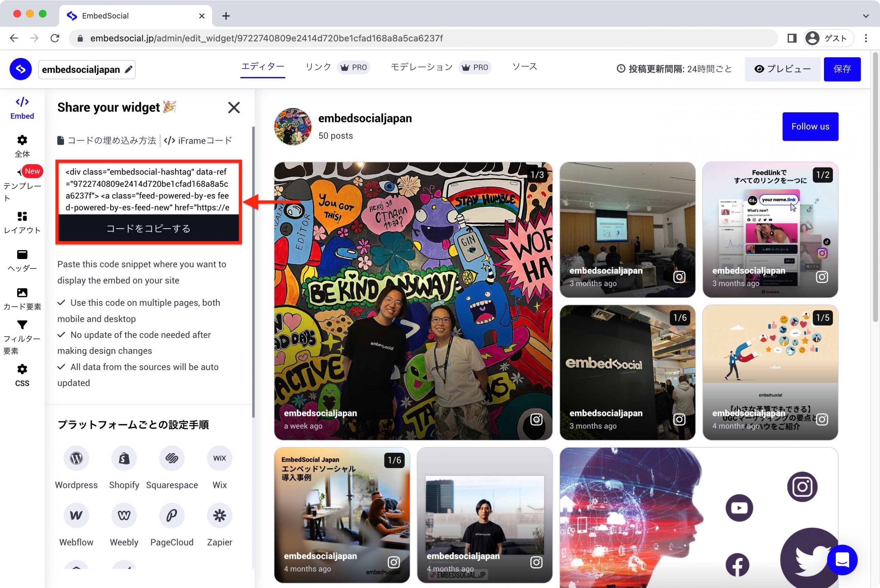Open コードの埋め込み方法 link

pyautogui.click(x=107, y=140)
